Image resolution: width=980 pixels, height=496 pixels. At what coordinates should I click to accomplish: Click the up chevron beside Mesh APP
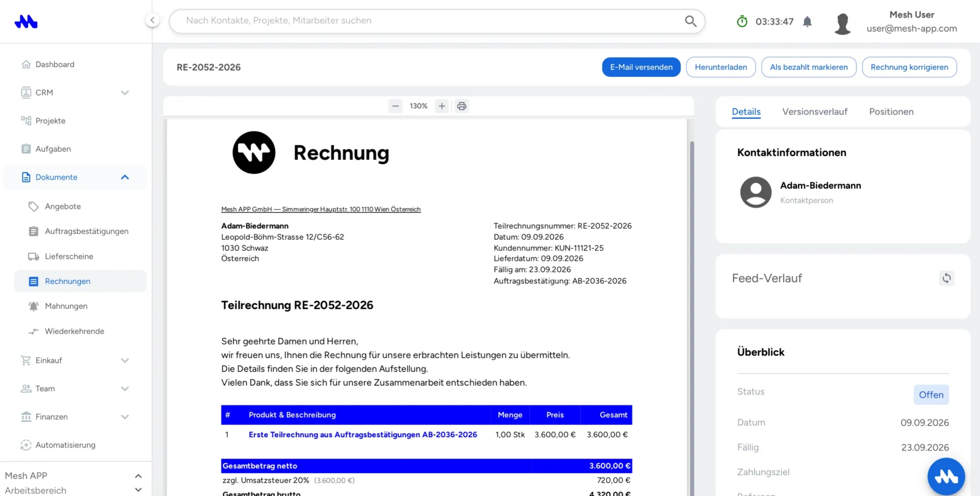click(x=138, y=476)
